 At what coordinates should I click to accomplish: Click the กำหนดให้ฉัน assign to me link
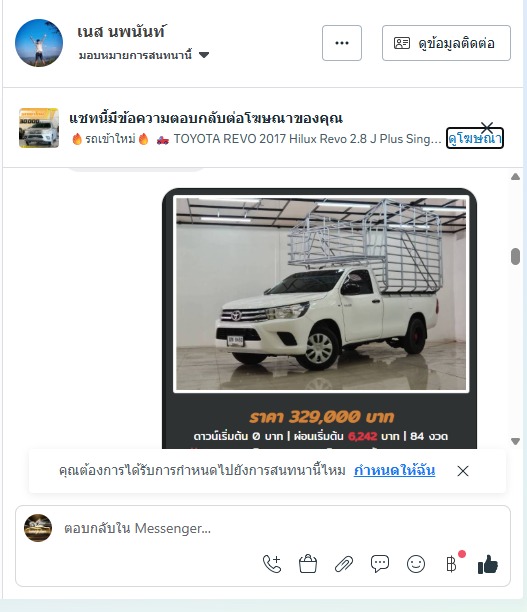[394, 470]
